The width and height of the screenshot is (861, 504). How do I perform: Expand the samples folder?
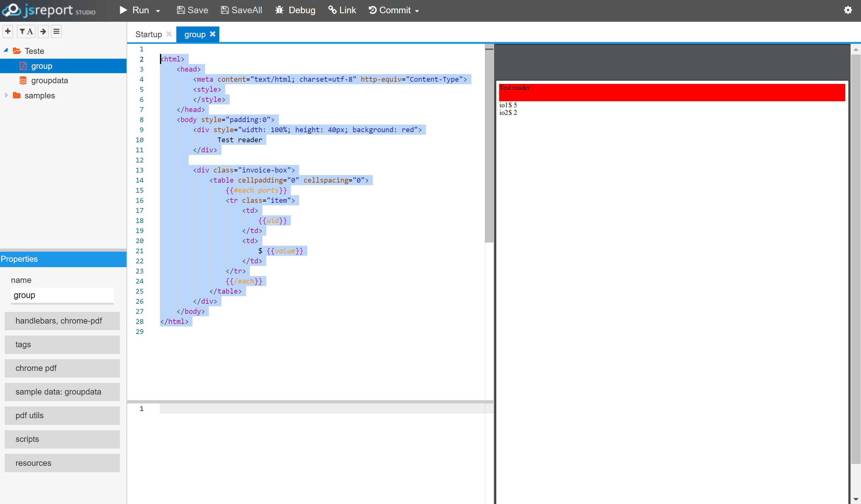coord(6,95)
